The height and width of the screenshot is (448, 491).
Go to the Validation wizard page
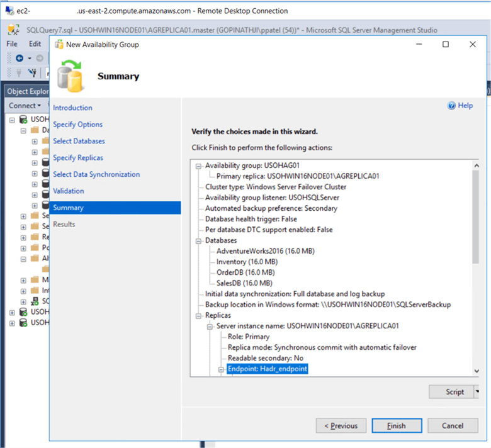[x=68, y=191]
